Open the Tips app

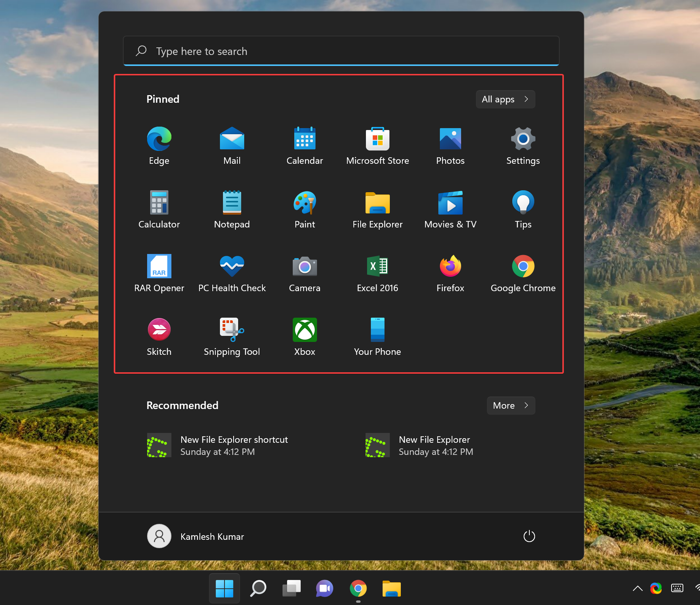coord(523,210)
